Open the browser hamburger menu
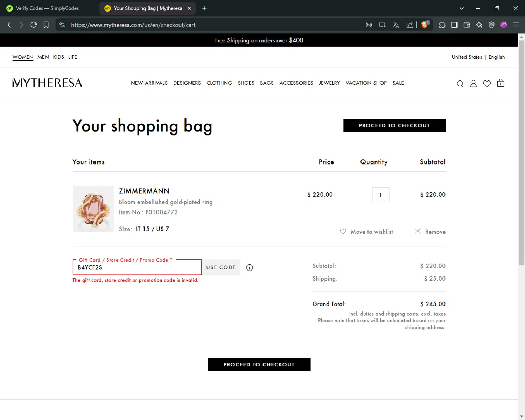Screen dimensions: 525x420 click(516, 25)
